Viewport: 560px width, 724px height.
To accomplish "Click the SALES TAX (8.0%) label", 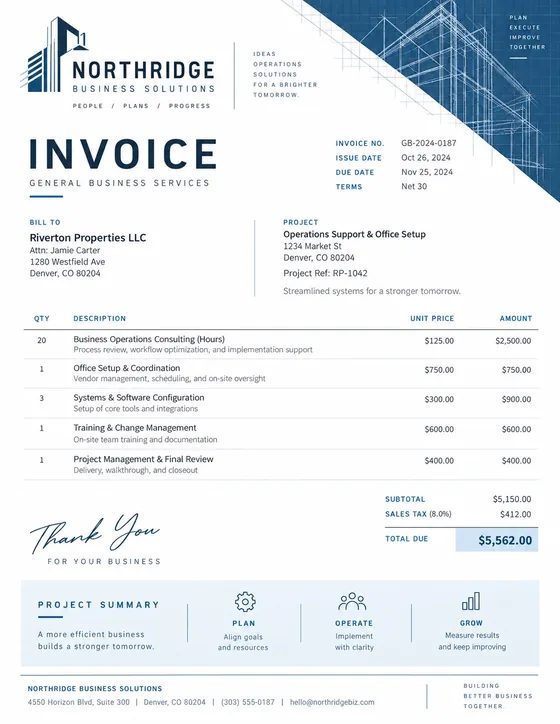I will (x=418, y=514).
